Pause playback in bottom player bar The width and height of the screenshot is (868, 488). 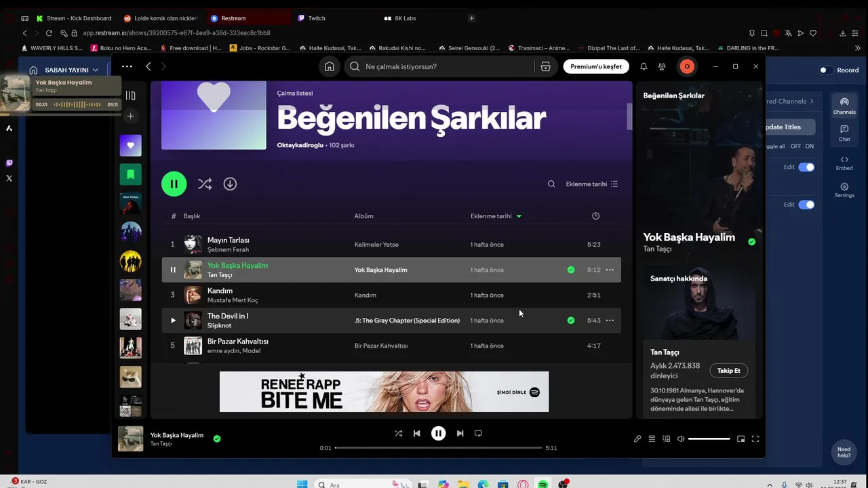(438, 433)
